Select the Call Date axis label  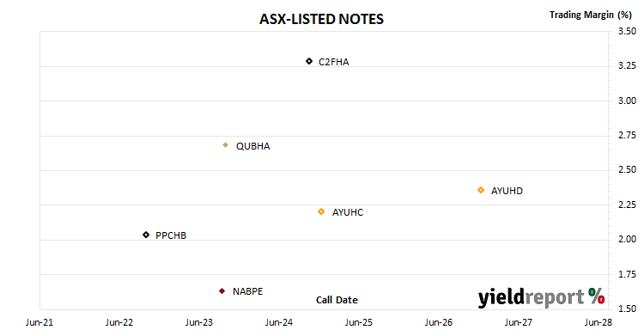(x=337, y=300)
